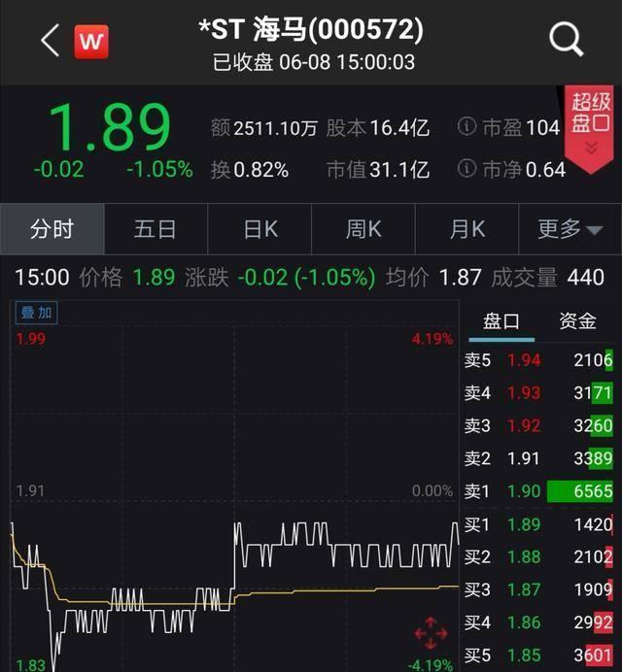Tap the 成交量 440 volume readout

click(x=548, y=278)
